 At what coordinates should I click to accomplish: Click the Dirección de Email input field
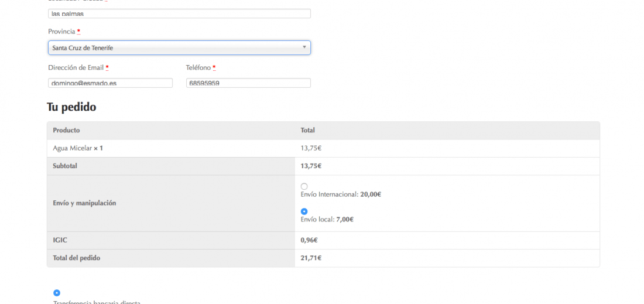pyautogui.click(x=110, y=83)
